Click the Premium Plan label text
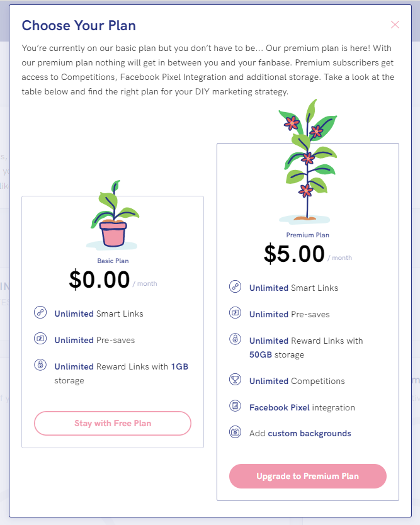The height and width of the screenshot is (525, 420). pos(308,235)
